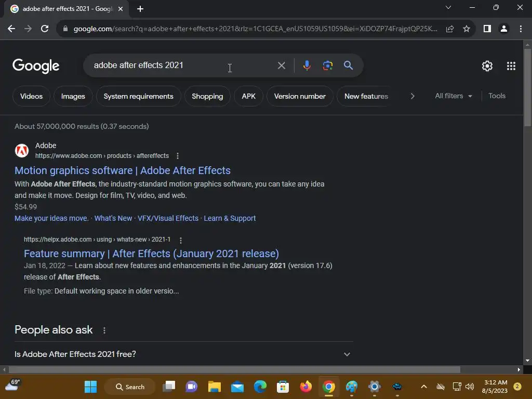
Task: Open a new tab
Action: pos(140,9)
